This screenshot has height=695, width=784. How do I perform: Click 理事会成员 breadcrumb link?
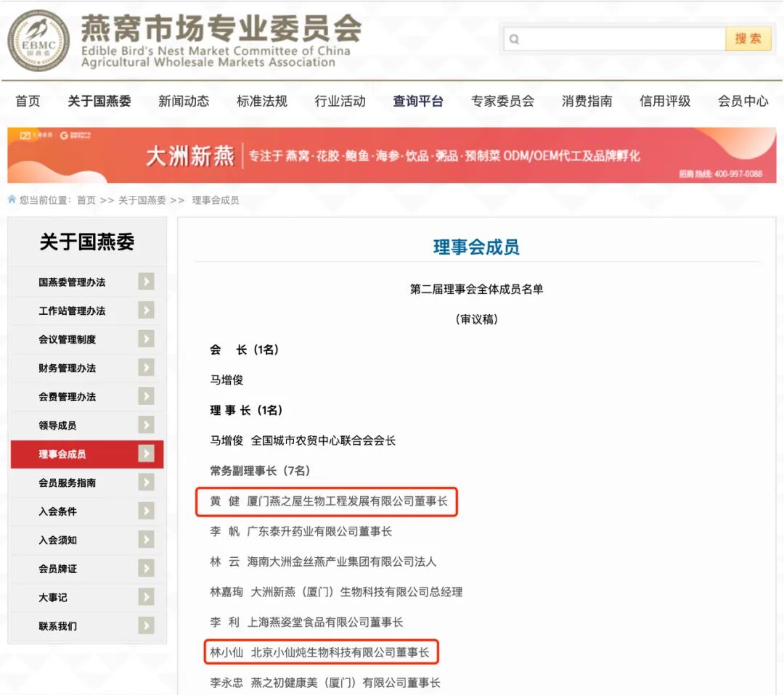pos(216,200)
